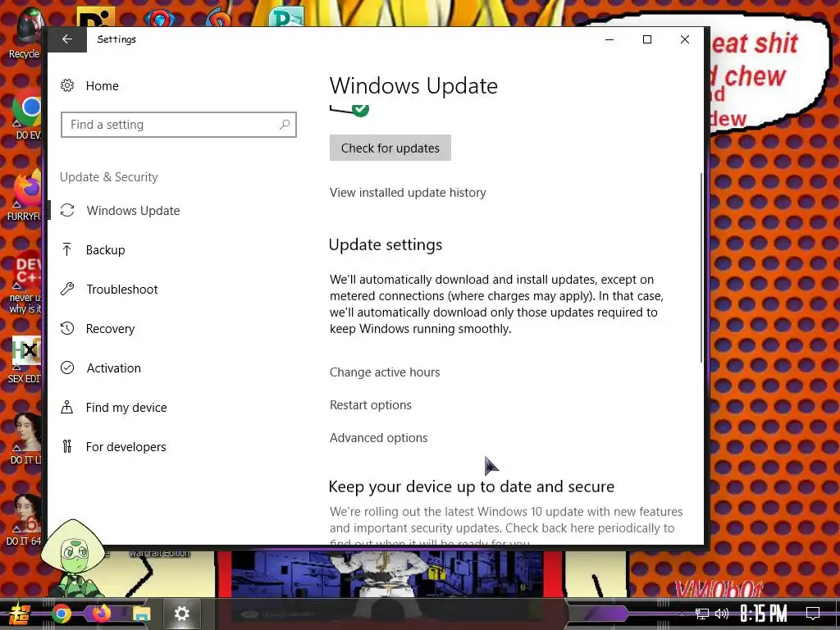840x630 pixels.
Task: Open Find my device settings
Action: pos(126,407)
